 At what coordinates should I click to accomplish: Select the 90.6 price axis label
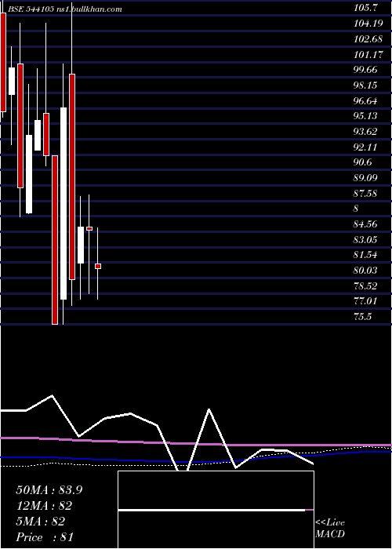[363, 162]
